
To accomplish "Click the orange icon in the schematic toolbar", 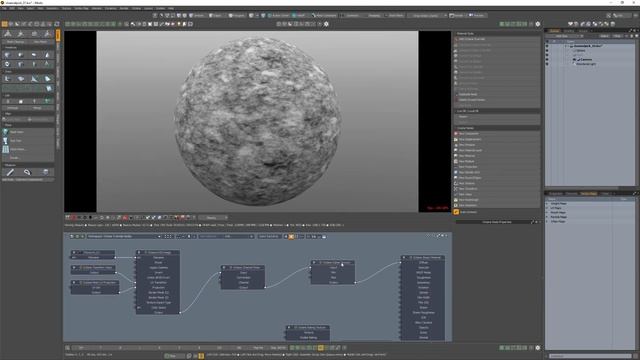I will coord(291,236).
